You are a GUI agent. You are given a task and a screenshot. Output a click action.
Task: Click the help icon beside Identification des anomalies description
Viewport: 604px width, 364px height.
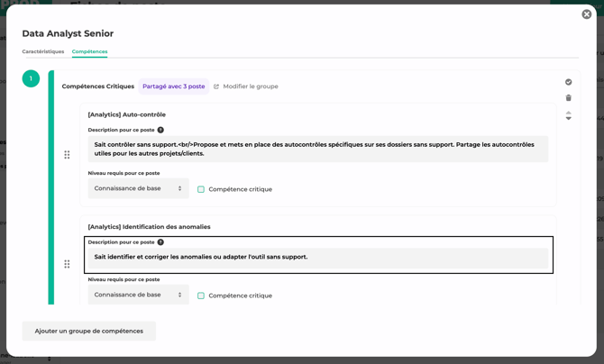pyautogui.click(x=160, y=242)
